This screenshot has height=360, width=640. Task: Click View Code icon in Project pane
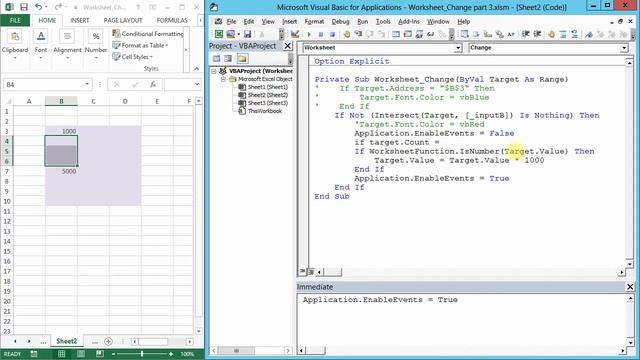217,59
